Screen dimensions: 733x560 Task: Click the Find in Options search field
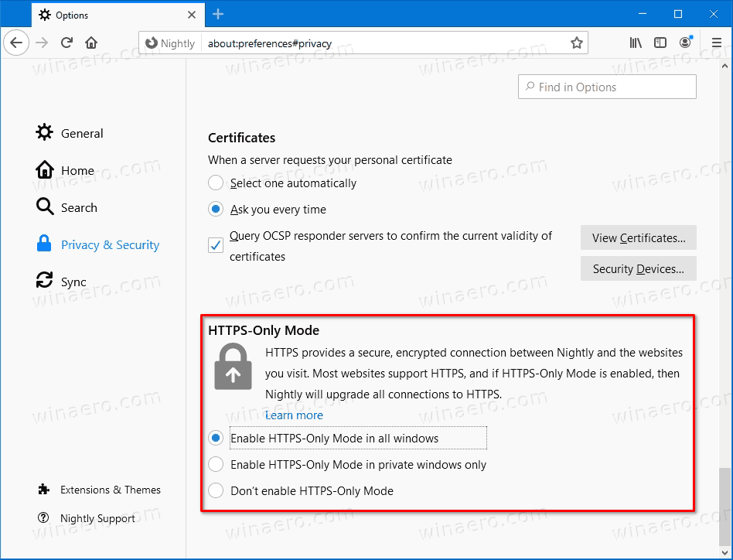tap(607, 87)
